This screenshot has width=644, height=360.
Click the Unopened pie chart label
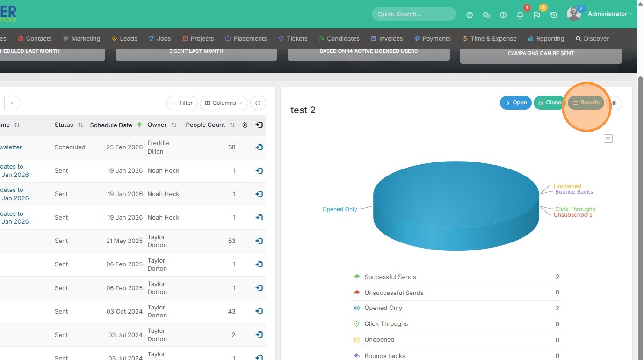pyautogui.click(x=567, y=186)
